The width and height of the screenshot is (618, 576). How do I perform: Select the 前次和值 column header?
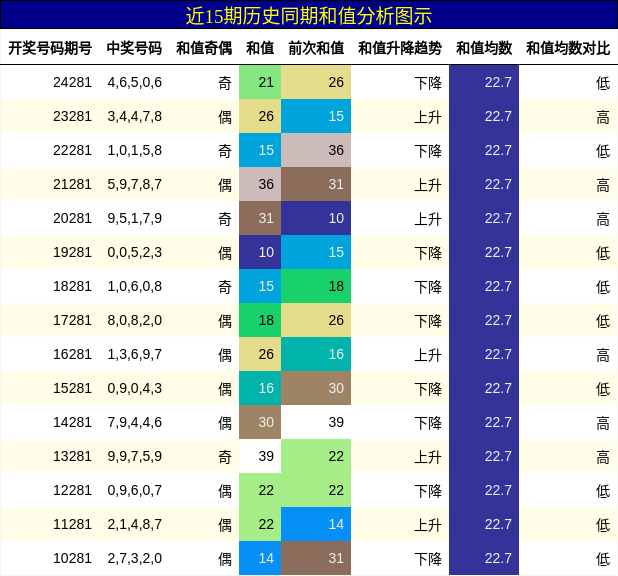(x=316, y=47)
